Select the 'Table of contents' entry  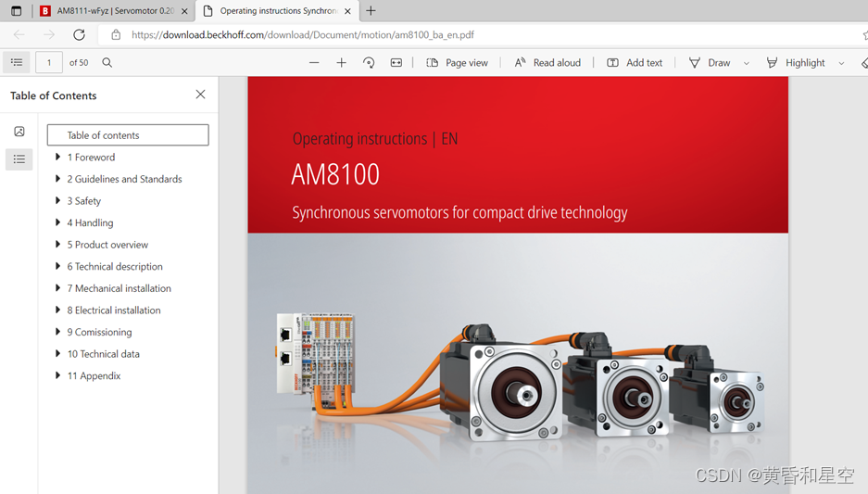[128, 135]
